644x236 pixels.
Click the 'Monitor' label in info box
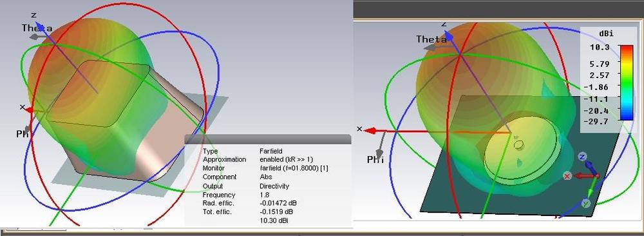(214, 168)
